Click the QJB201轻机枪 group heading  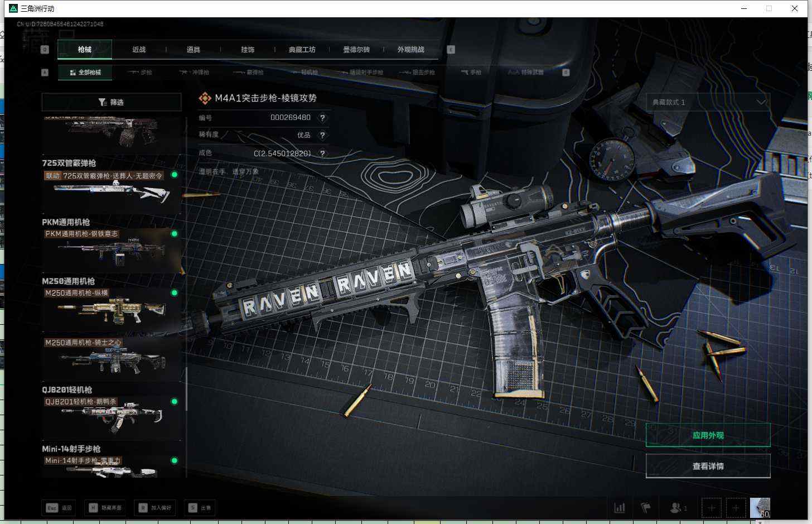(67, 390)
